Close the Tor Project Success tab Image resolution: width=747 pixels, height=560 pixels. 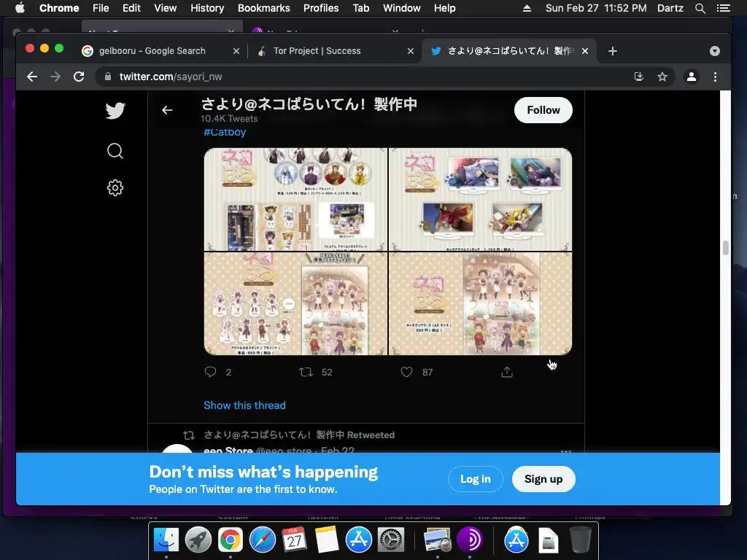click(411, 51)
